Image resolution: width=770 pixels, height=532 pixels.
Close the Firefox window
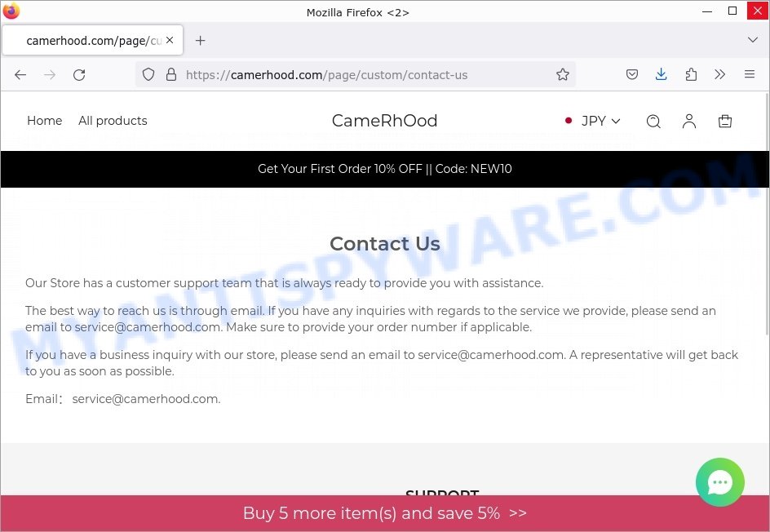coord(757,11)
